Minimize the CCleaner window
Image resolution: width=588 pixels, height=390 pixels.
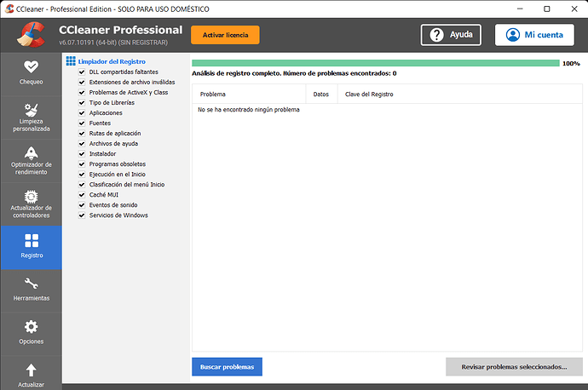pos(520,9)
